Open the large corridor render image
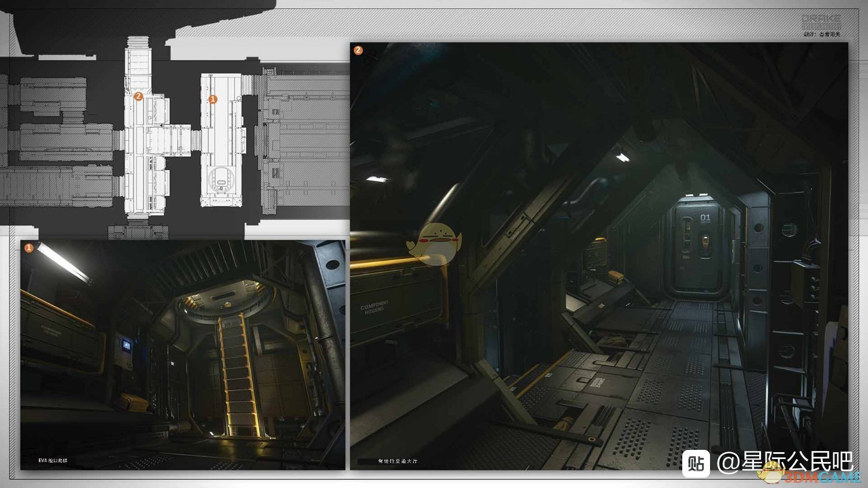The height and width of the screenshot is (488, 868). (x=599, y=256)
